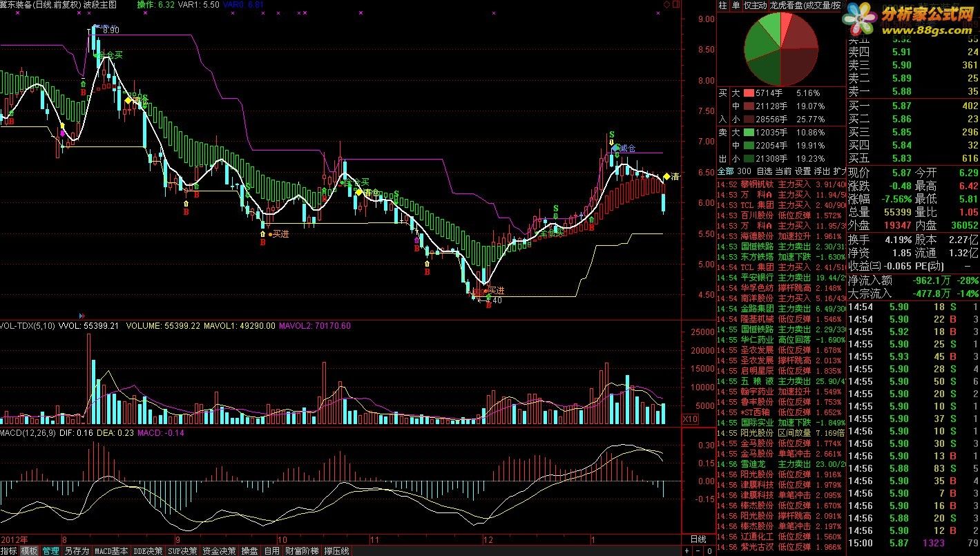Click the 平安银行 主力卖出 alert row
Image resolution: width=980 pixels, height=556 pixels.
782,278
